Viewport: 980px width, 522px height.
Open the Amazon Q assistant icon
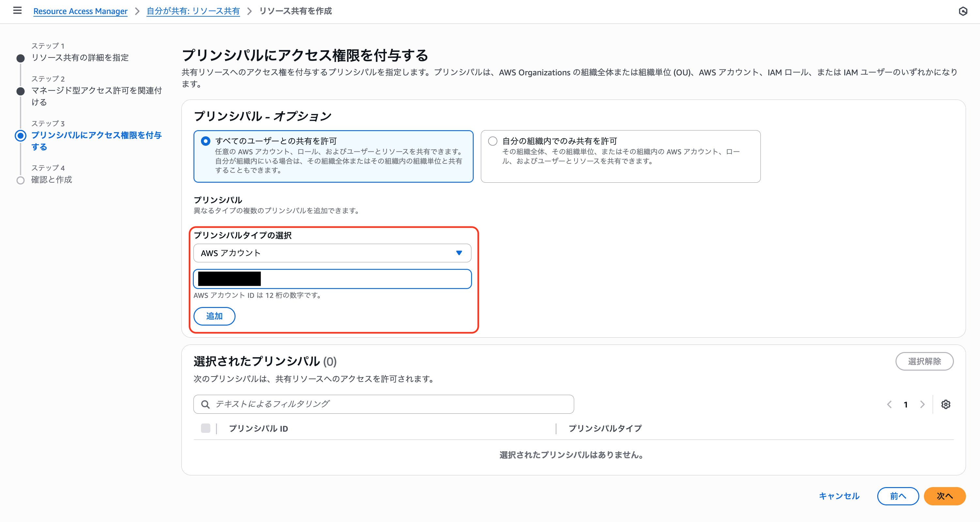964,11
